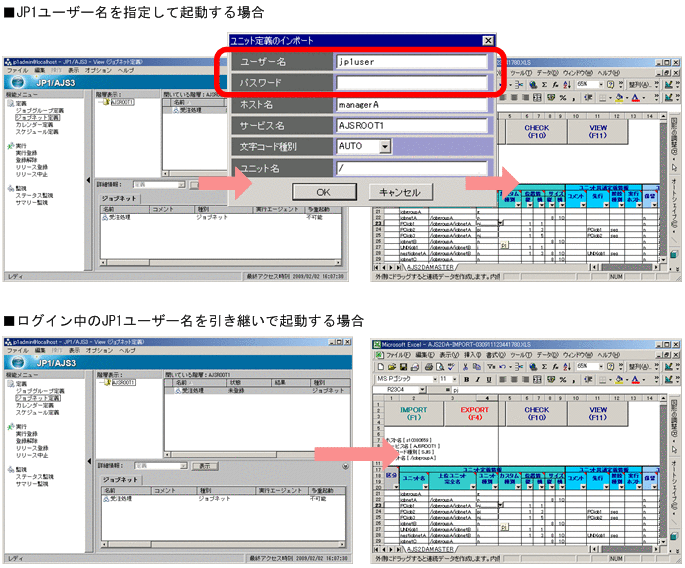Toggle Align Right in lower Excel toolbar
Screen dimensions: 685x568
pyautogui.click(x=525, y=379)
